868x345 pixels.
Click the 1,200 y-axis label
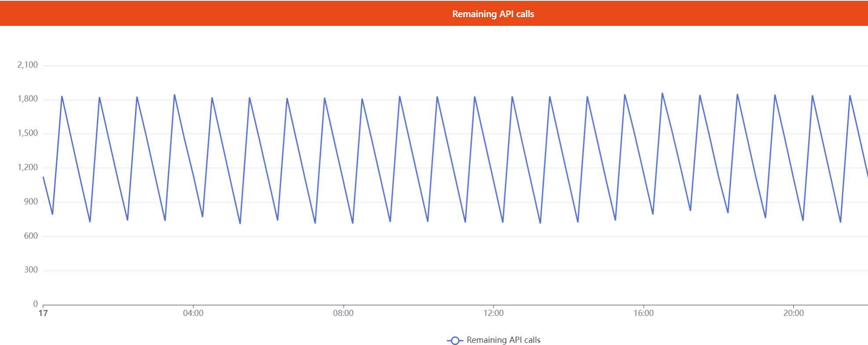[28, 167]
